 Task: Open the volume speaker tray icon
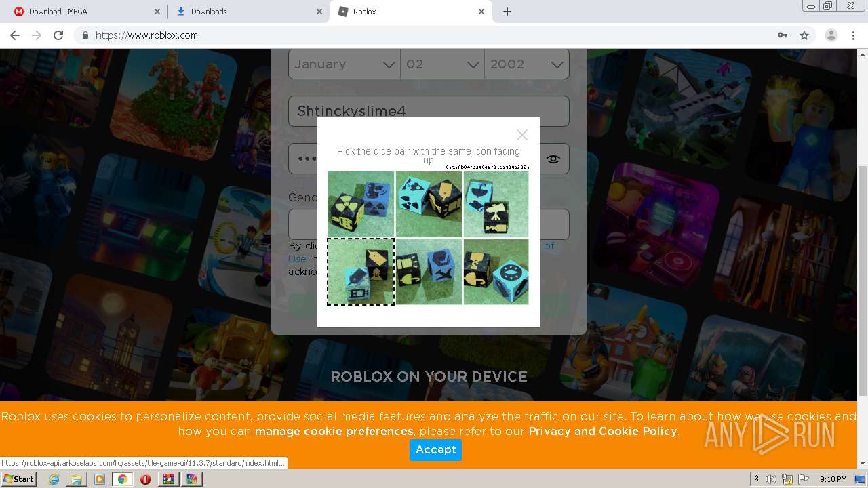[x=772, y=479]
